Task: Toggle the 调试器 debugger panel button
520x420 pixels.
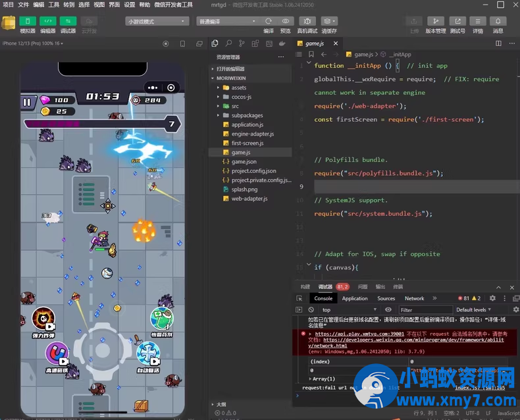Action: pos(68,21)
